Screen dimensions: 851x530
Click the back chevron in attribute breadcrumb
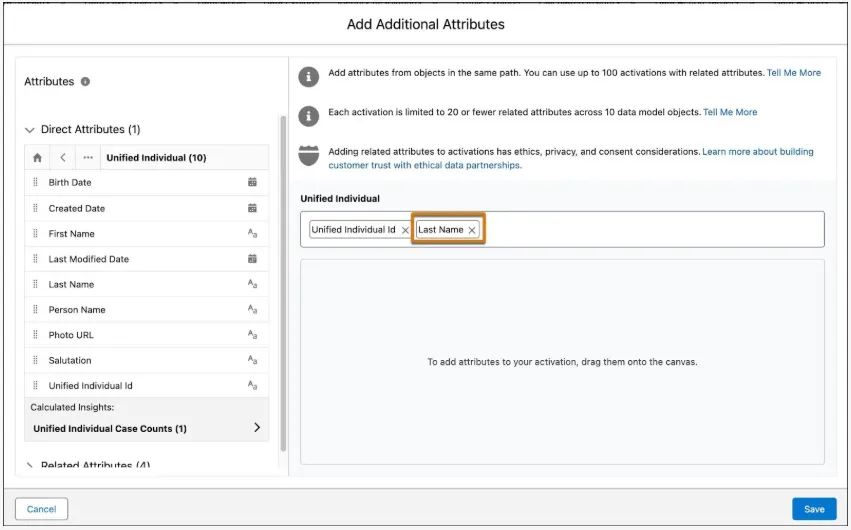(x=63, y=158)
